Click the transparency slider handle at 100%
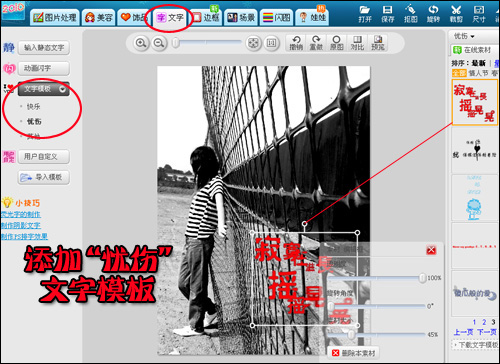The image size is (500, 364). (422, 278)
